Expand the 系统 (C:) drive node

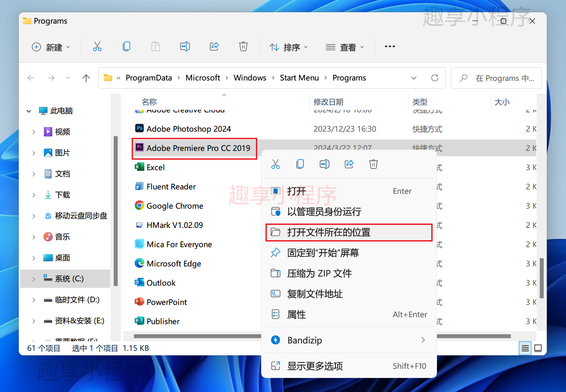click(x=34, y=279)
